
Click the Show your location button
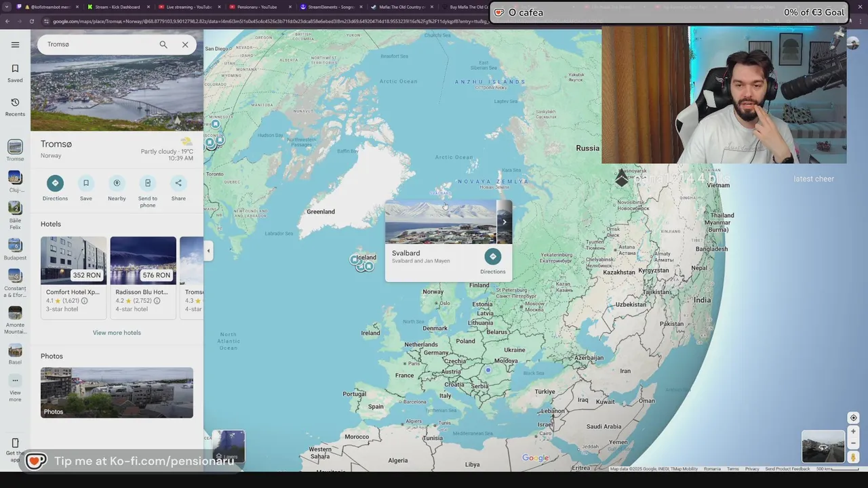854,418
